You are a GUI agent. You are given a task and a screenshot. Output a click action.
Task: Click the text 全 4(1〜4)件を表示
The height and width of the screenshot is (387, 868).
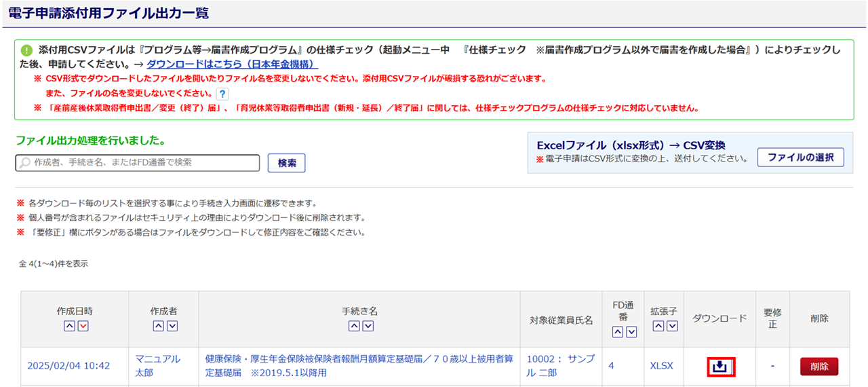(x=54, y=263)
